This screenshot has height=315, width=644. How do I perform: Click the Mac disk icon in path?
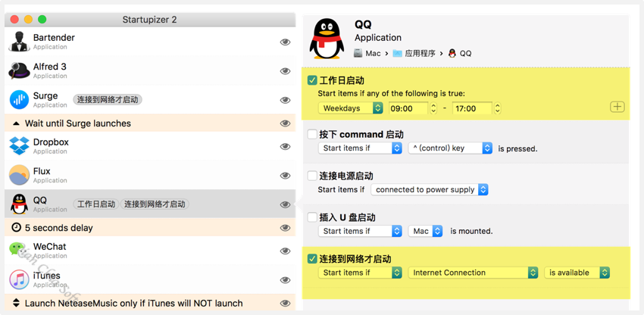[x=358, y=54]
